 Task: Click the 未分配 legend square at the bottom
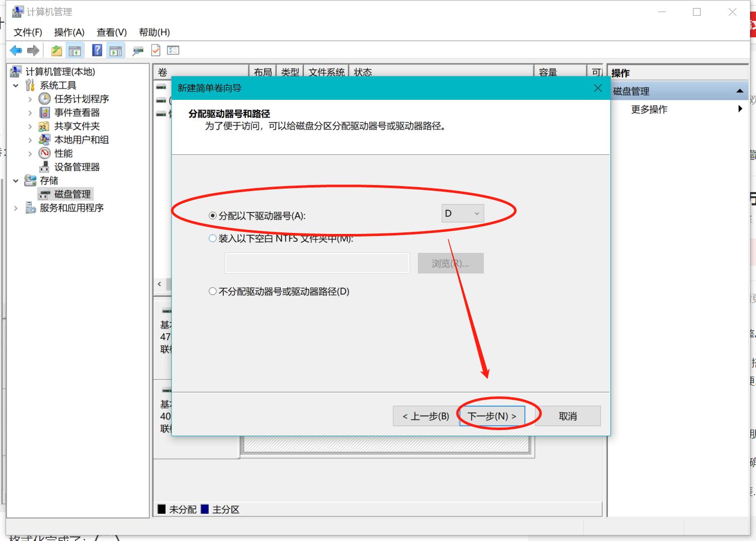pos(162,509)
